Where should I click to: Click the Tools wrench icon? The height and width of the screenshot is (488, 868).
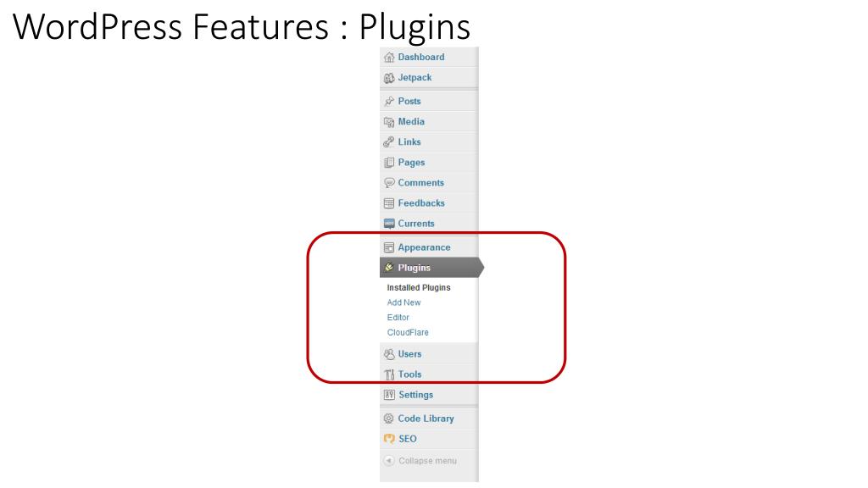[389, 374]
